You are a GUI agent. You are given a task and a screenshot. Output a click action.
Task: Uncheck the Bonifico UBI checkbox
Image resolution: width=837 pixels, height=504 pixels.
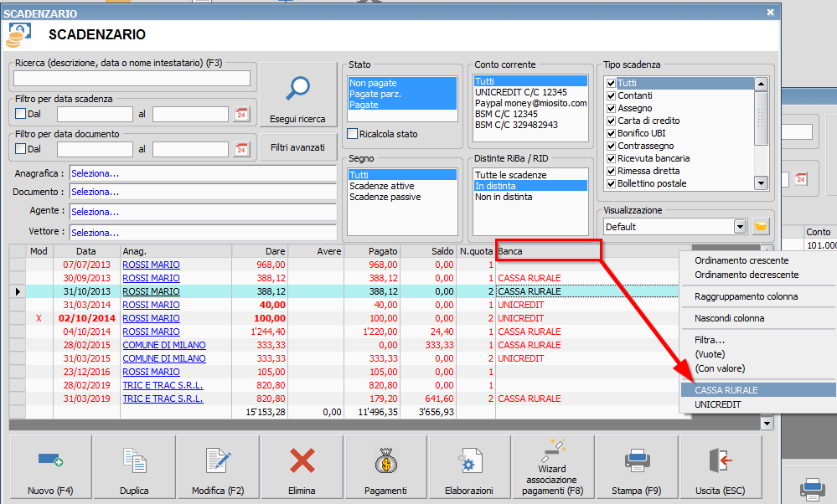611,133
